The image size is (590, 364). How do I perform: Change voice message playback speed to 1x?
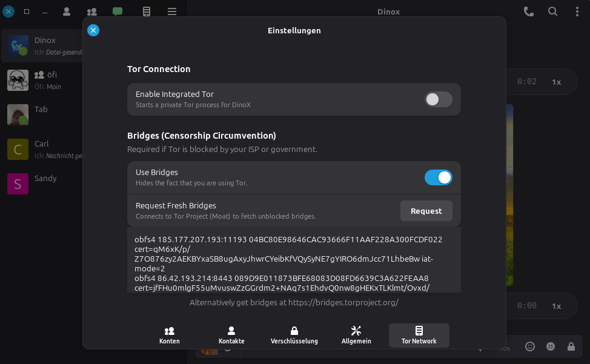(x=556, y=82)
